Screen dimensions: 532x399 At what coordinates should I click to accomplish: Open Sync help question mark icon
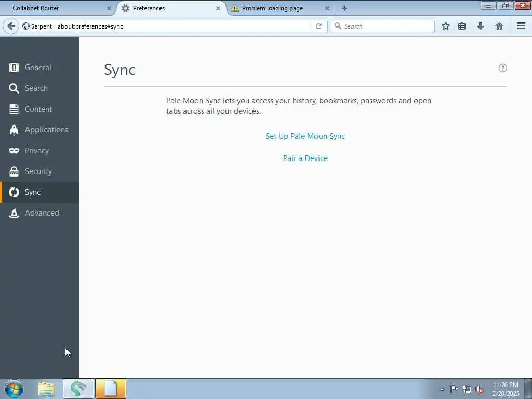(x=502, y=68)
